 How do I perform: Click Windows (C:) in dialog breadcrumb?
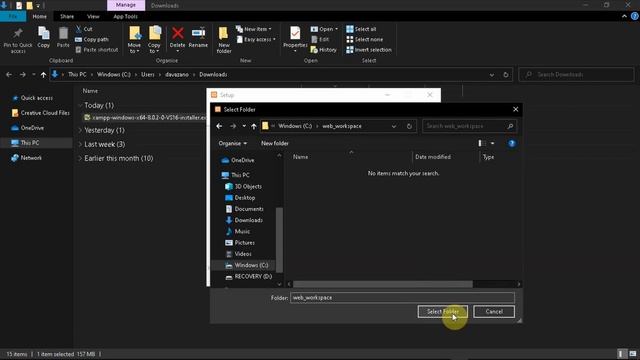pos(295,126)
